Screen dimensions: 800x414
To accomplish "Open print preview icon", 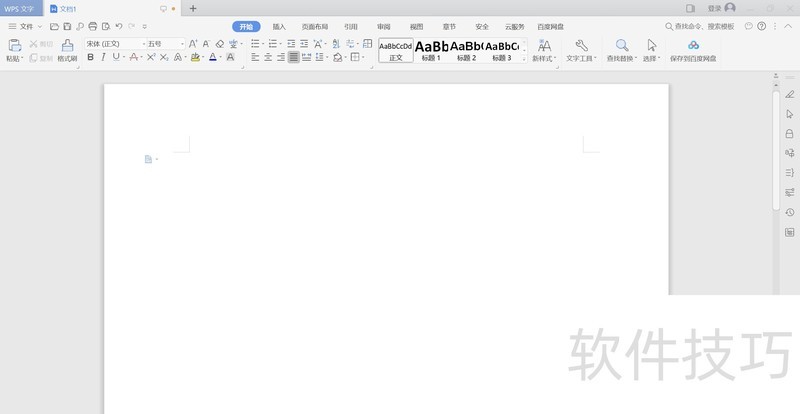I will (x=106, y=27).
